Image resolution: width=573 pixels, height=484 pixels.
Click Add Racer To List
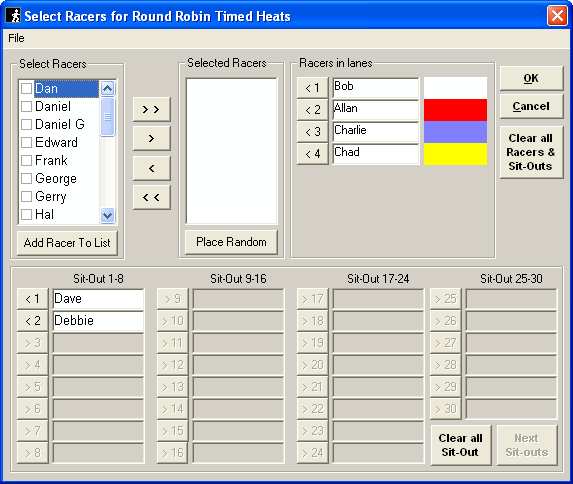click(67, 243)
